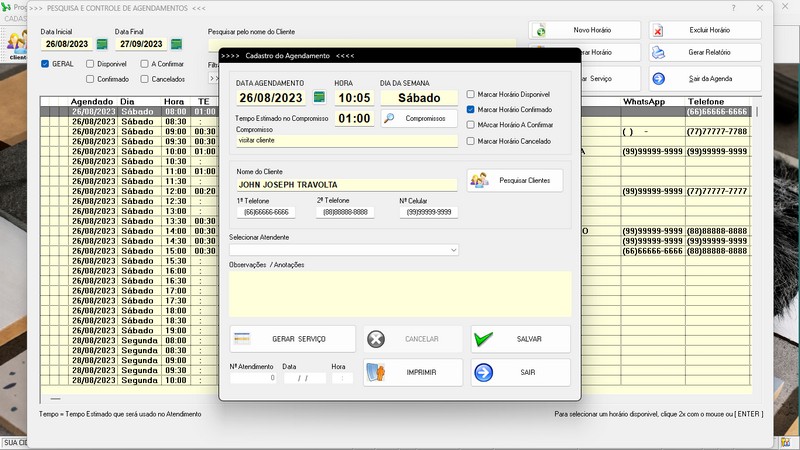Click the greyed CANCELAR button
Viewport: 800px width, 450px height.
point(413,339)
